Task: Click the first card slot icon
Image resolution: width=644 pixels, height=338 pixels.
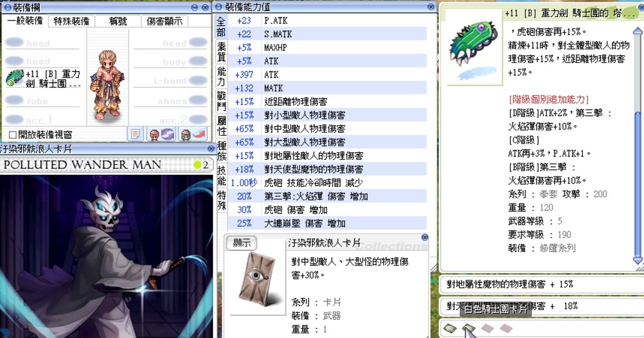Action: 449,328
